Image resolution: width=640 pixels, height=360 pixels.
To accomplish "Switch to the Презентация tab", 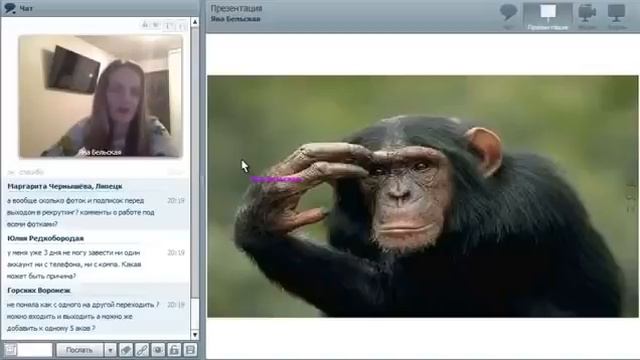I will pyautogui.click(x=548, y=16).
